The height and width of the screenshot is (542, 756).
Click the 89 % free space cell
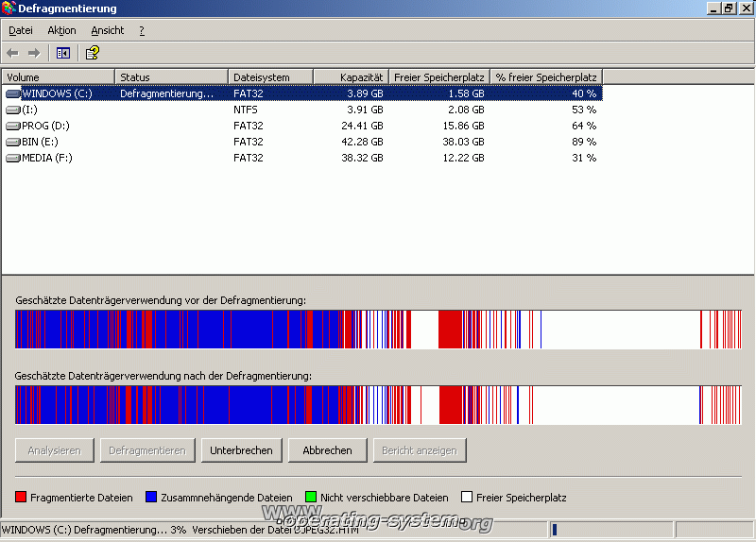coord(584,142)
